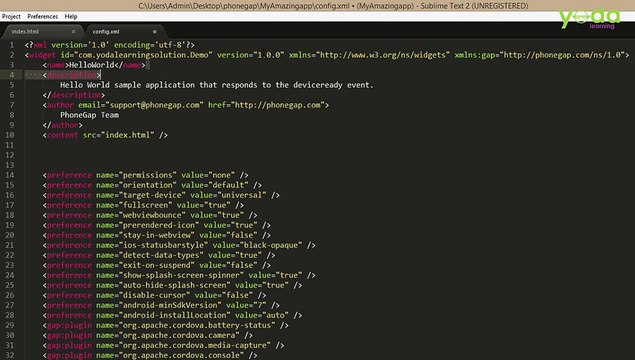Viewport: 635px width, 360px height.
Task: Close the index.html tab
Action: (73, 32)
